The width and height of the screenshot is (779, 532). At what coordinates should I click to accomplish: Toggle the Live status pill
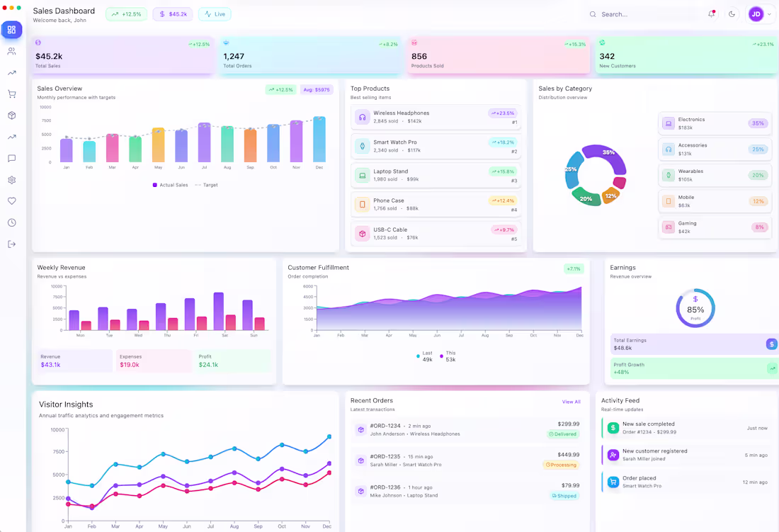(214, 13)
